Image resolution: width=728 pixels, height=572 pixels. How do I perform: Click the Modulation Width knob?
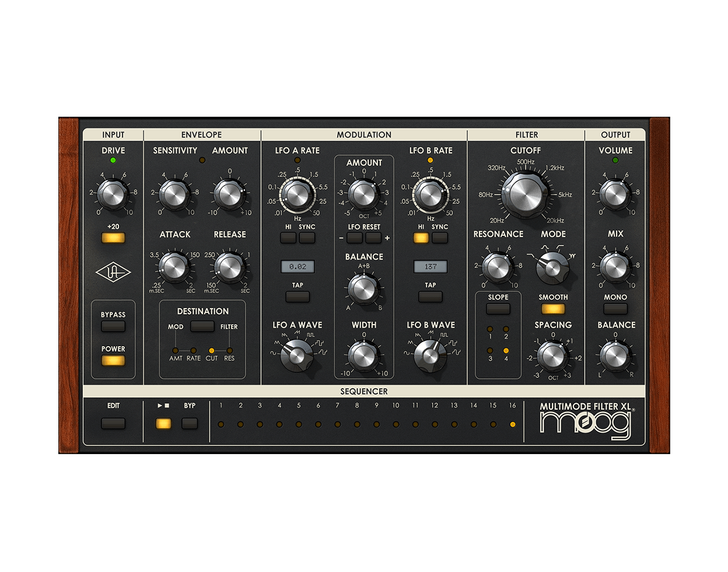(x=363, y=356)
